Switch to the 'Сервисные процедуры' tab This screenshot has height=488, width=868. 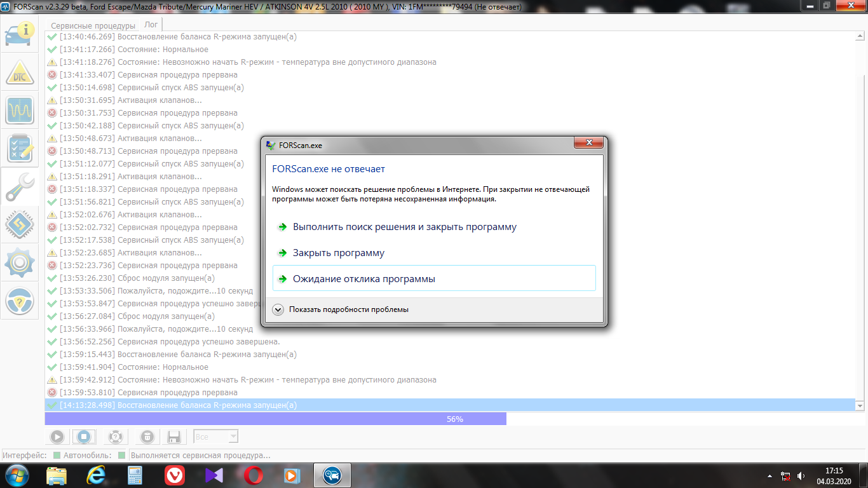coord(93,25)
